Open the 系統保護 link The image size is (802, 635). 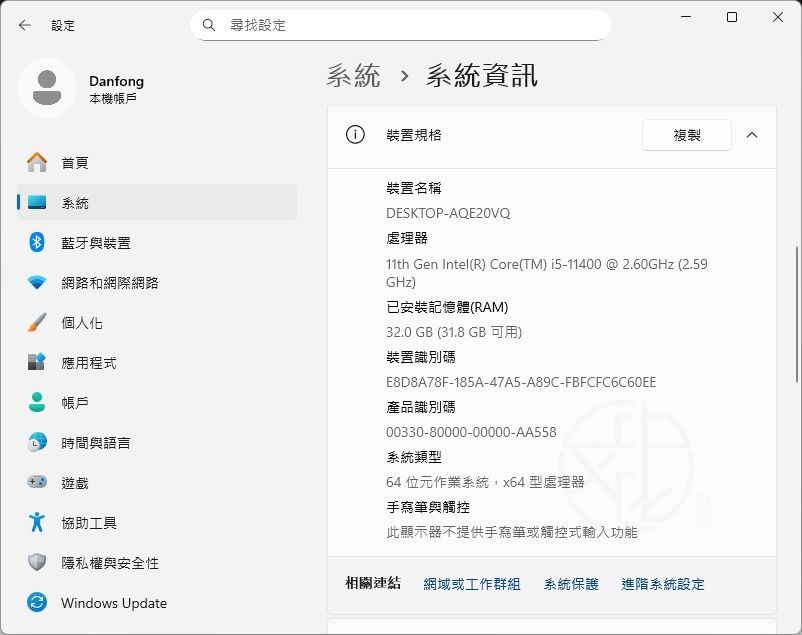(x=571, y=584)
